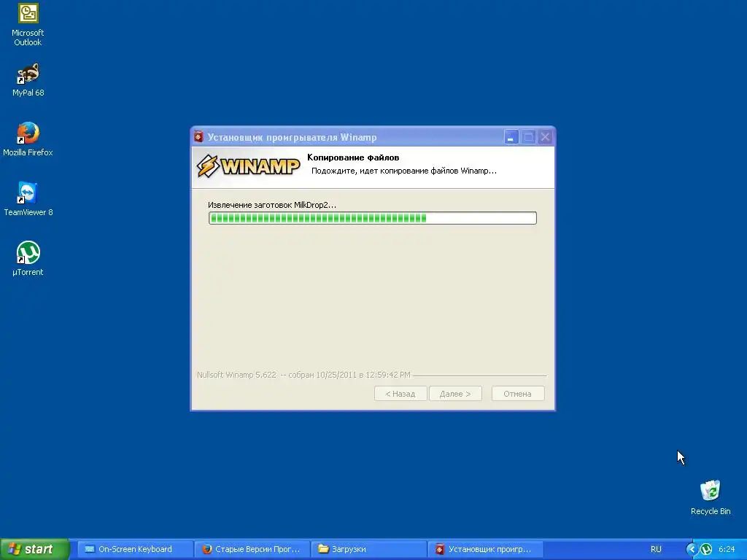The image size is (747, 560).
Task: Switch to the 'Установщик проигр…' taskbar item
Action: 485,549
